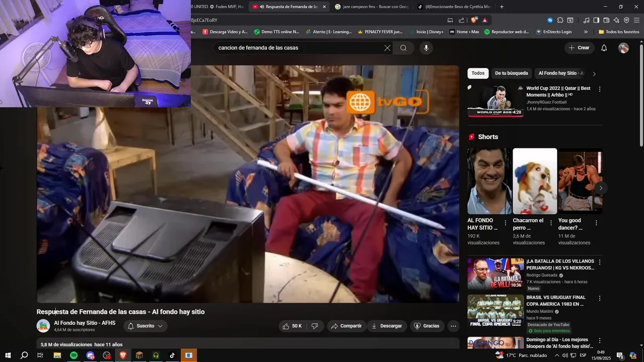Click the Brave Shields lion icon

tap(474, 20)
